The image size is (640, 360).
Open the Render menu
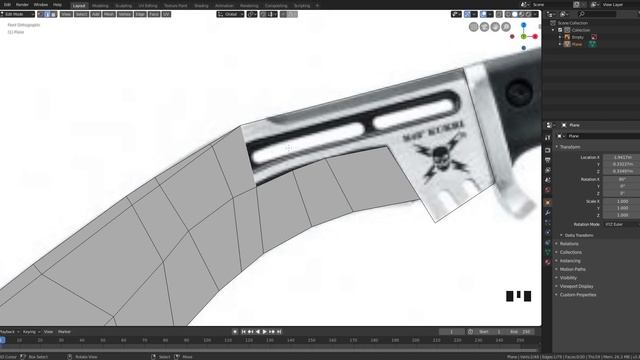22,4
